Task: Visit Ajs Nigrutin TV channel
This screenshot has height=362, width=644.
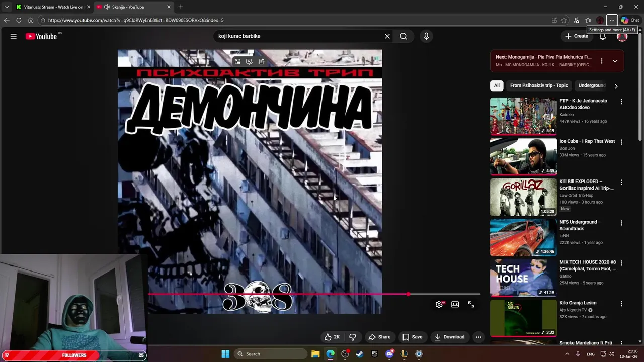Action: click(573, 310)
